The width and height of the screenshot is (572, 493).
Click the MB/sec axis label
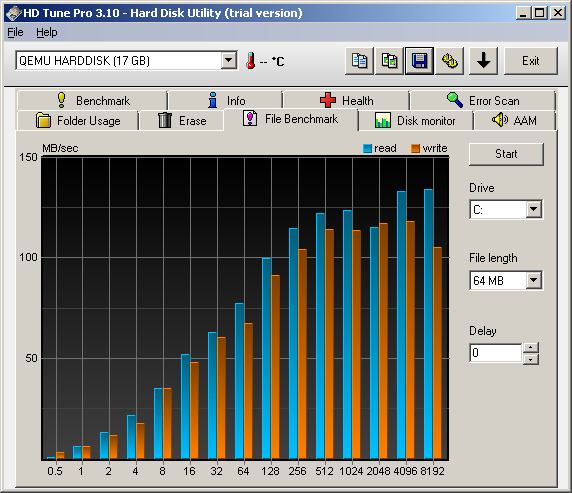click(60, 148)
